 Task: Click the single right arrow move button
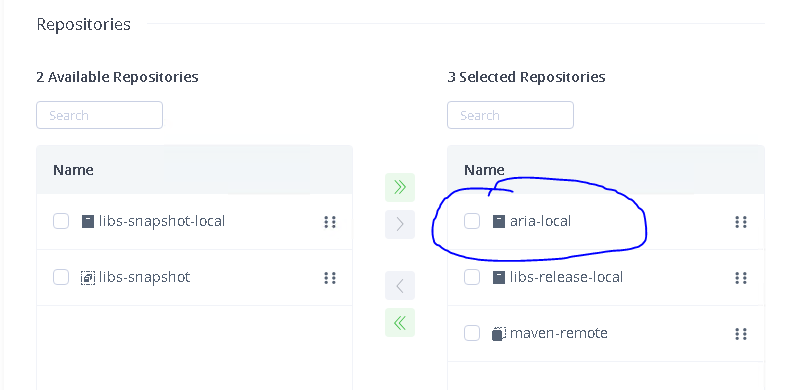[x=400, y=224]
